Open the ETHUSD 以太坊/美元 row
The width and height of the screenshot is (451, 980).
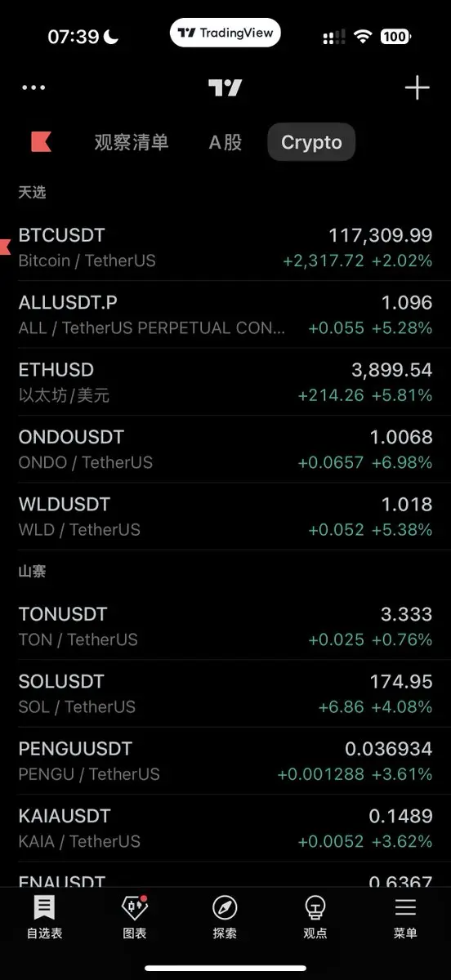click(x=225, y=382)
